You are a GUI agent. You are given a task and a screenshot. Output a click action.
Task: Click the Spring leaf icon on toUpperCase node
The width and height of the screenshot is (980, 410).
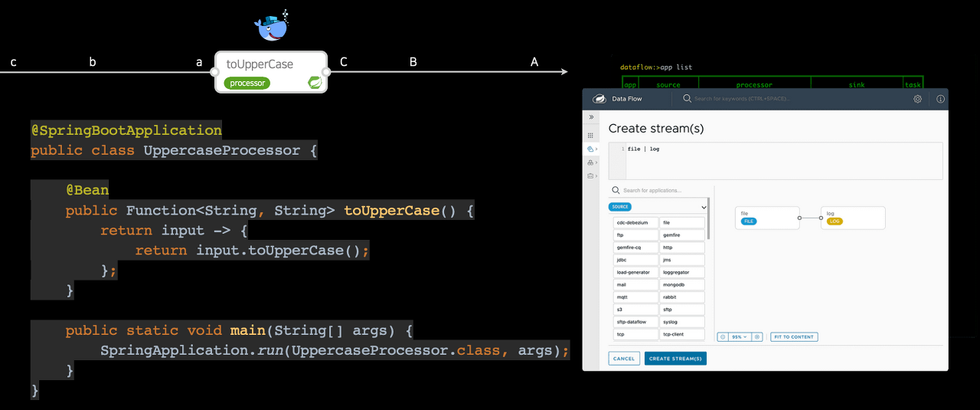pos(314,82)
